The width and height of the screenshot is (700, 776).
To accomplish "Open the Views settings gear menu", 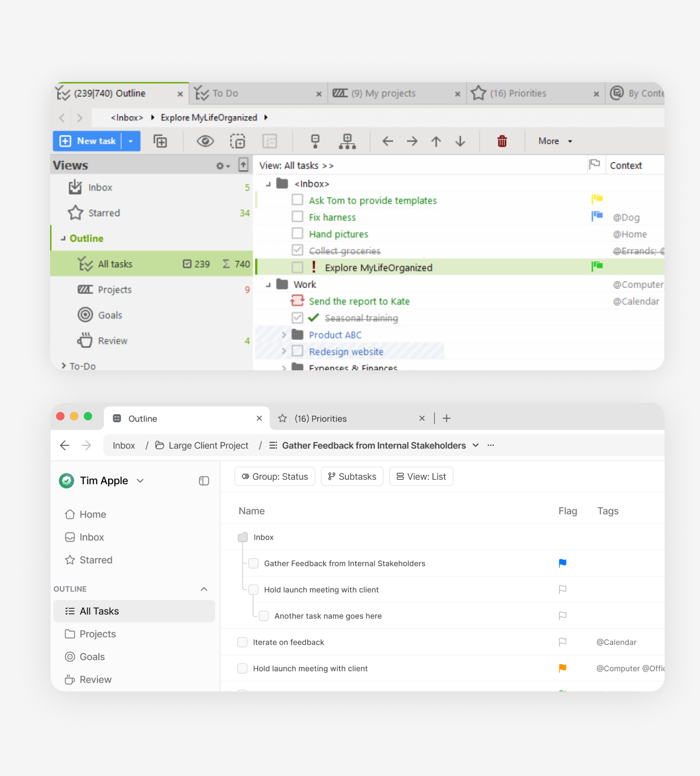I will pos(223,166).
